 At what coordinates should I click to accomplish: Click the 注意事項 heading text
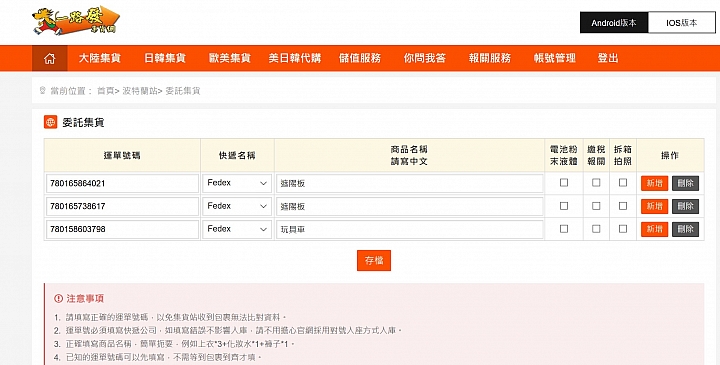click(85, 298)
